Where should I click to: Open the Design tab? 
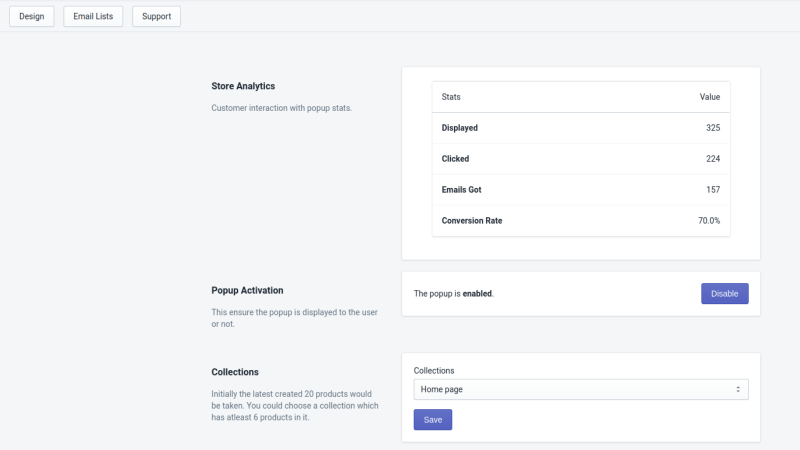coord(32,16)
